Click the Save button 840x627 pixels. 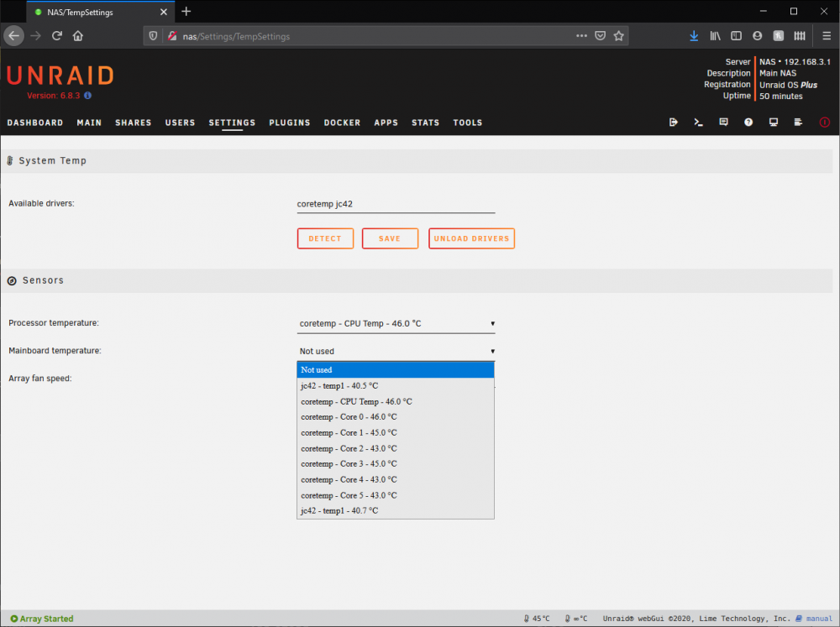click(x=390, y=238)
